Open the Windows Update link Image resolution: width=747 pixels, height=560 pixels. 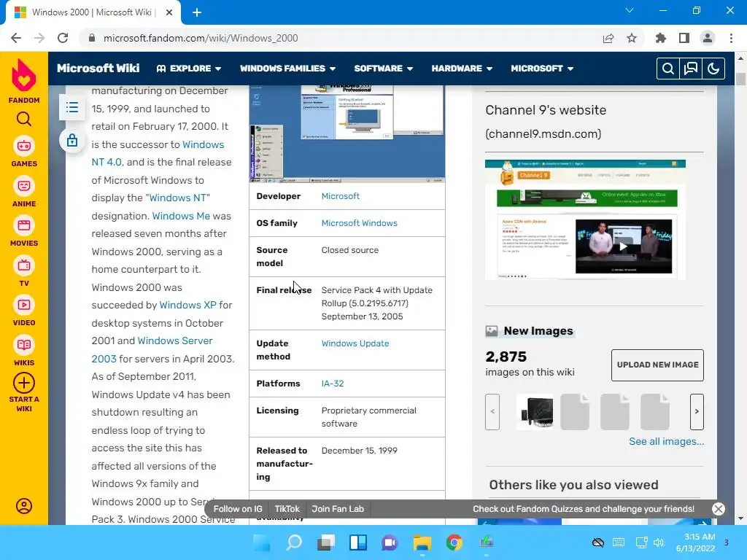coord(355,343)
